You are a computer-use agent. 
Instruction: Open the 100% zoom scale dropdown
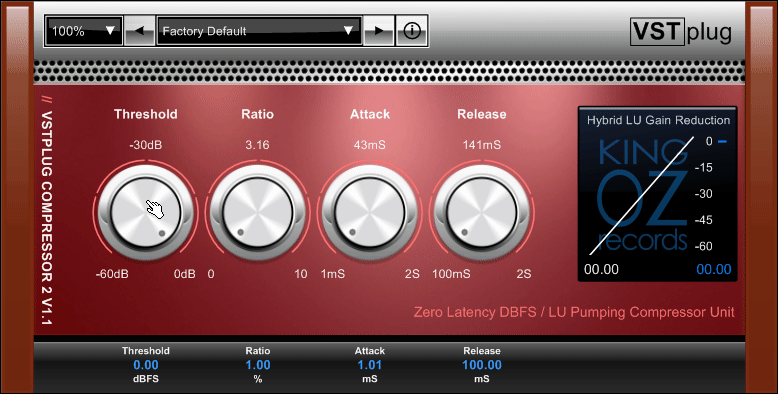[83, 31]
